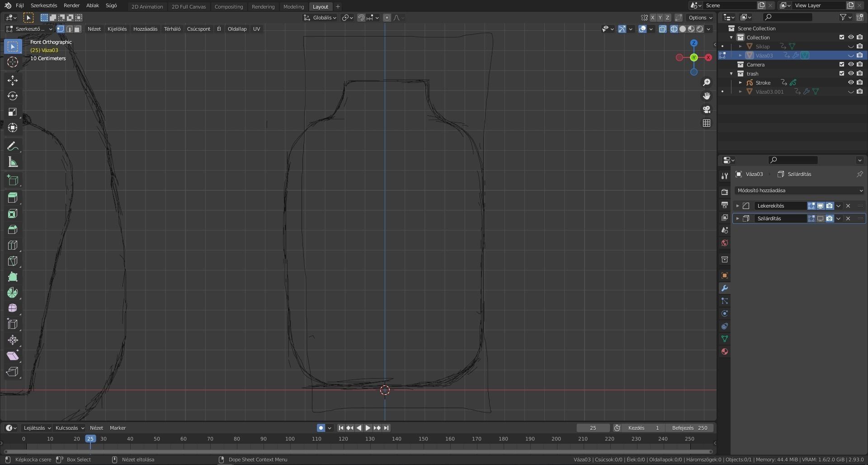
Task: Open Marker menu in timeline
Action: (x=118, y=428)
